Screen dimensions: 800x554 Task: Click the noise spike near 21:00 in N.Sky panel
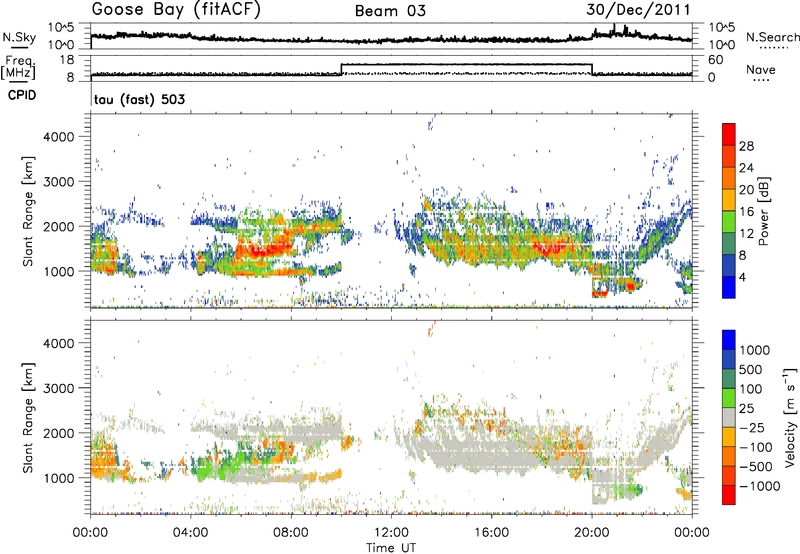614,30
